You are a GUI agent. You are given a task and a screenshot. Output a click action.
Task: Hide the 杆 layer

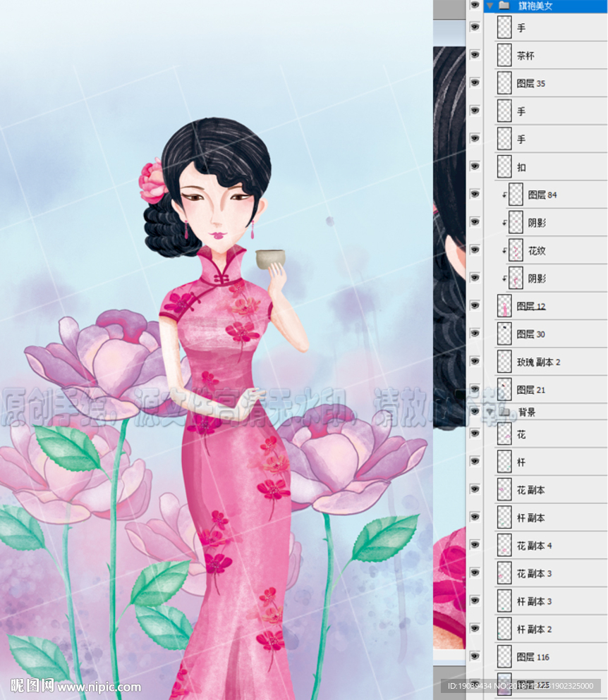tap(475, 461)
